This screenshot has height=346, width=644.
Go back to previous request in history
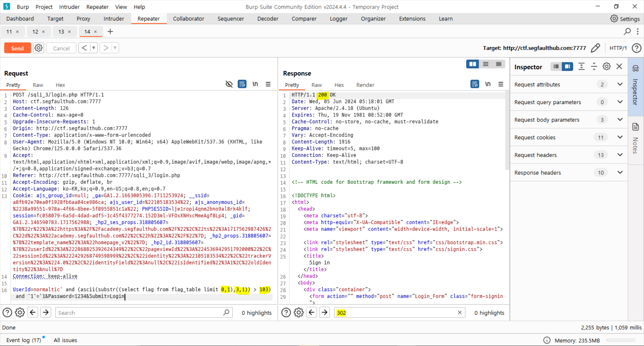[x=85, y=48]
